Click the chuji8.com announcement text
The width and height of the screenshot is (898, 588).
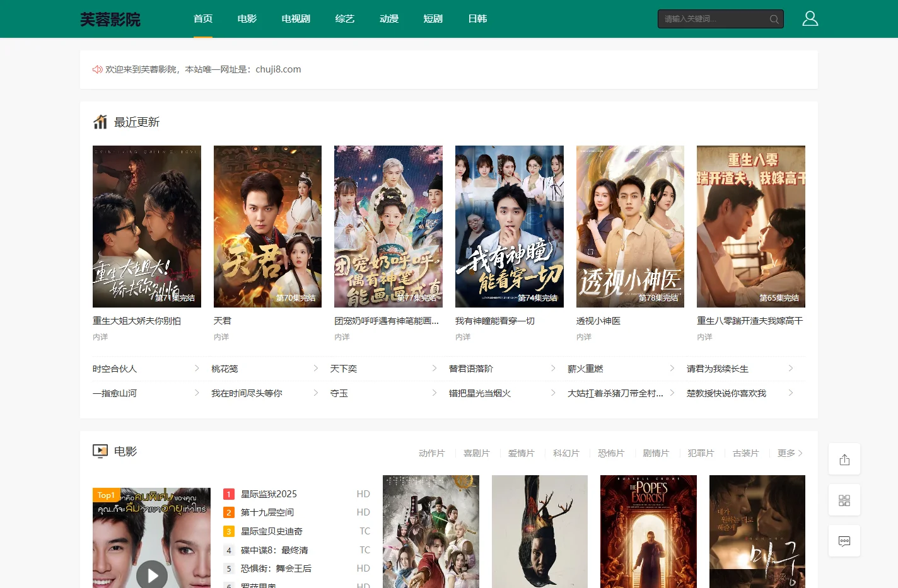(x=203, y=69)
